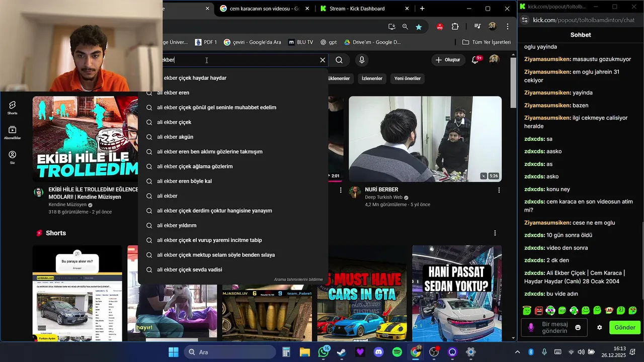This screenshot has width=644, height=362.
Task: Open site info icon in Kick popout
Action: click(524, 20)
